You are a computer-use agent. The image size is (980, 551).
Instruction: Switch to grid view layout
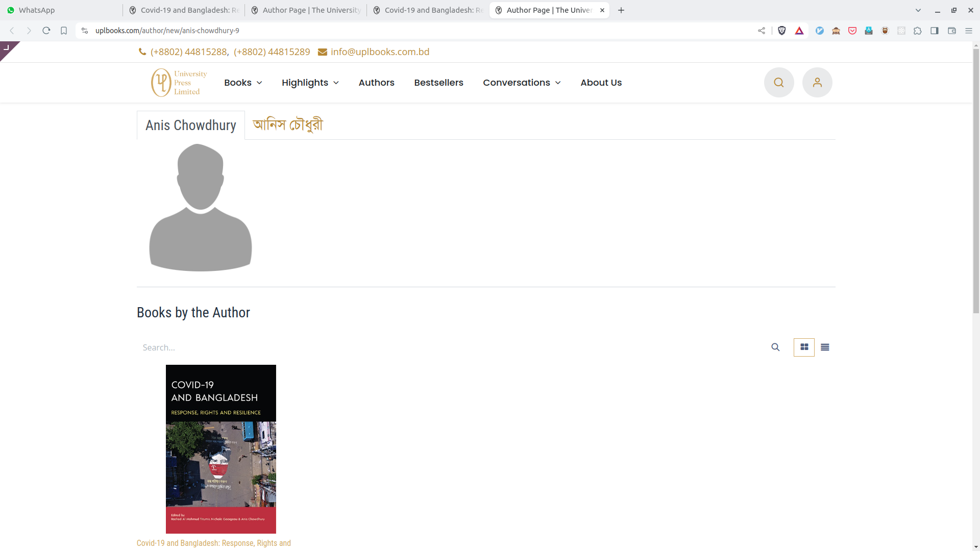[804, 347]
